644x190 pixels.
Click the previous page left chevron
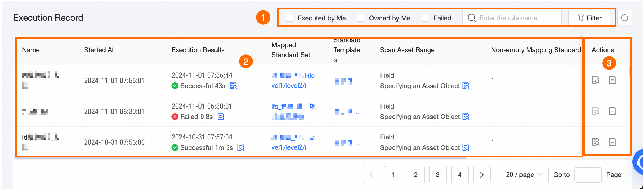[371, 175]
